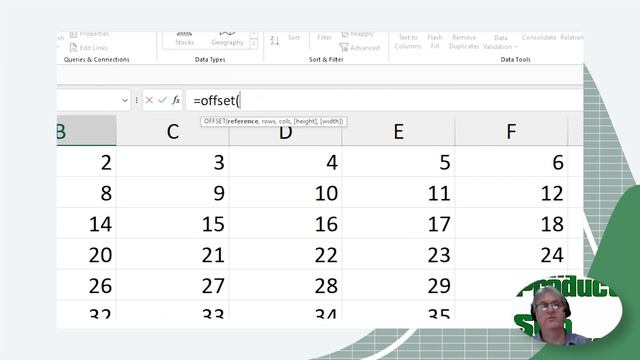The image size is (640, 360).
Task: Click cell containing 24
Action: coord(511,254)
